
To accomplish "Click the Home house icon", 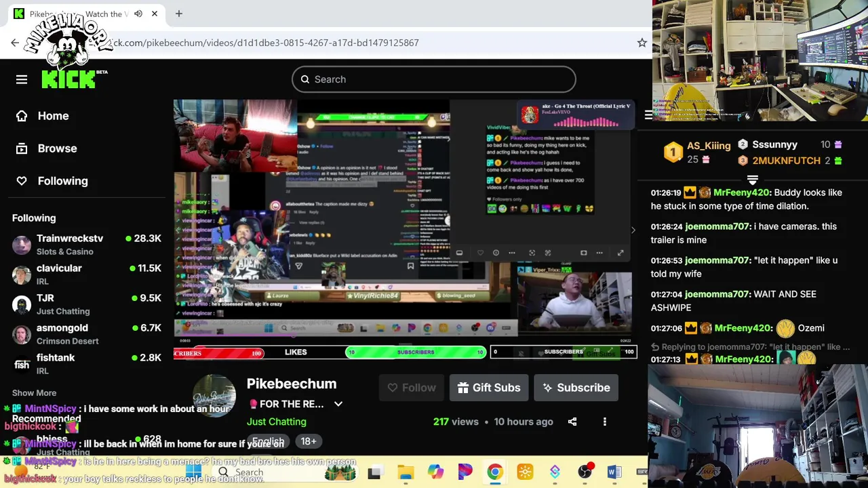I will pyautogui.click(x=22, y=116).
